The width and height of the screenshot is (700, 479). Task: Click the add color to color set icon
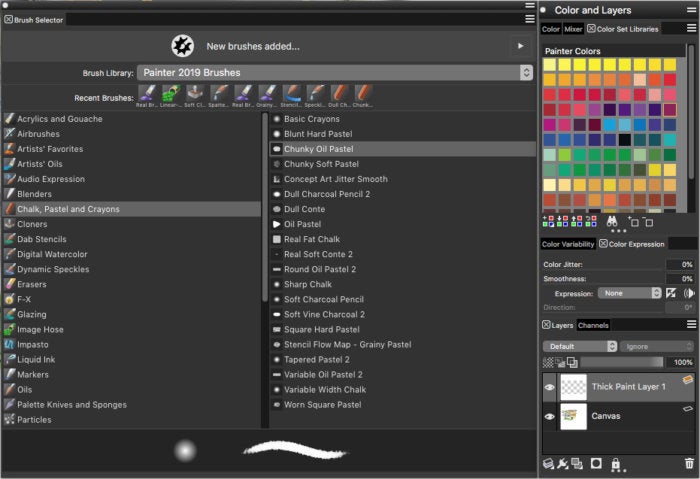548,221
